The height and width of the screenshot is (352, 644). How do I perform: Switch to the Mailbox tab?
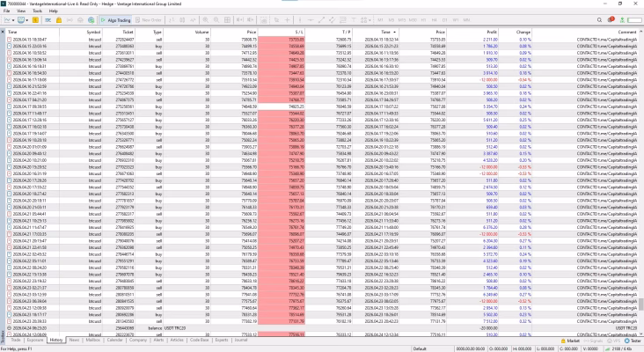click(x=93, y=340)
